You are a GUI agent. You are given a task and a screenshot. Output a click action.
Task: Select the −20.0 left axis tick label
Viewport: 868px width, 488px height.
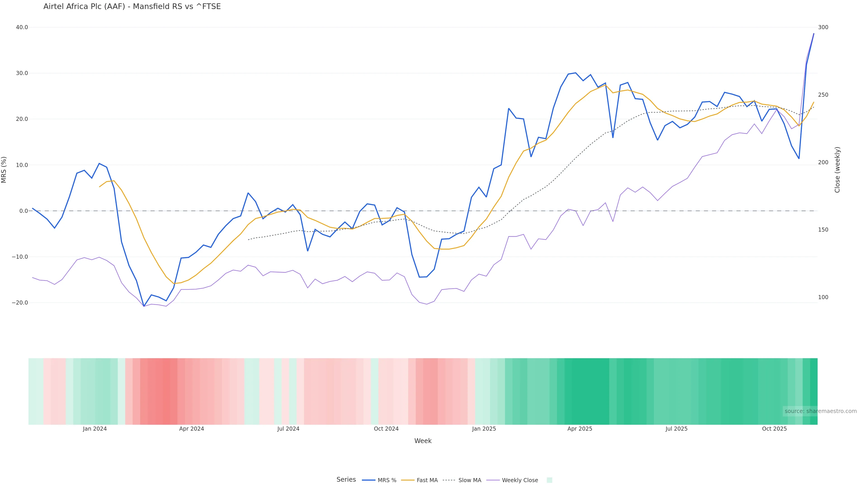[20, 303]
